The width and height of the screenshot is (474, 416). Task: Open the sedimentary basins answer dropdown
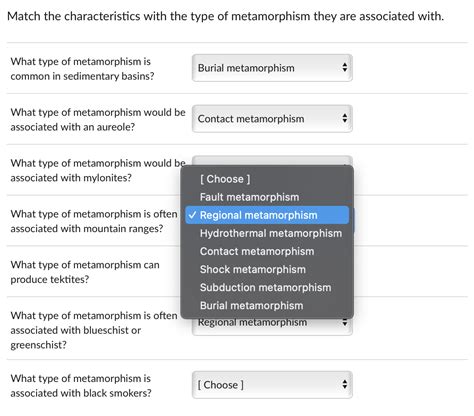[272, 68]
